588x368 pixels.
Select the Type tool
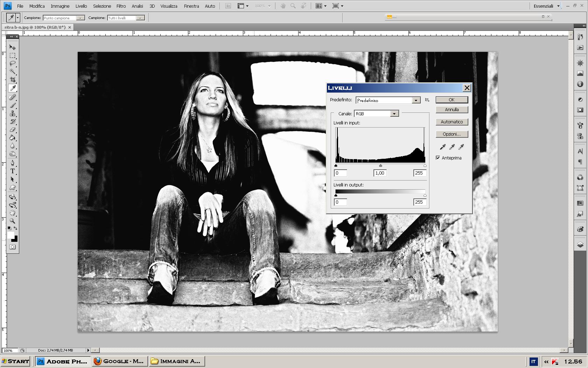click(13, 171)
